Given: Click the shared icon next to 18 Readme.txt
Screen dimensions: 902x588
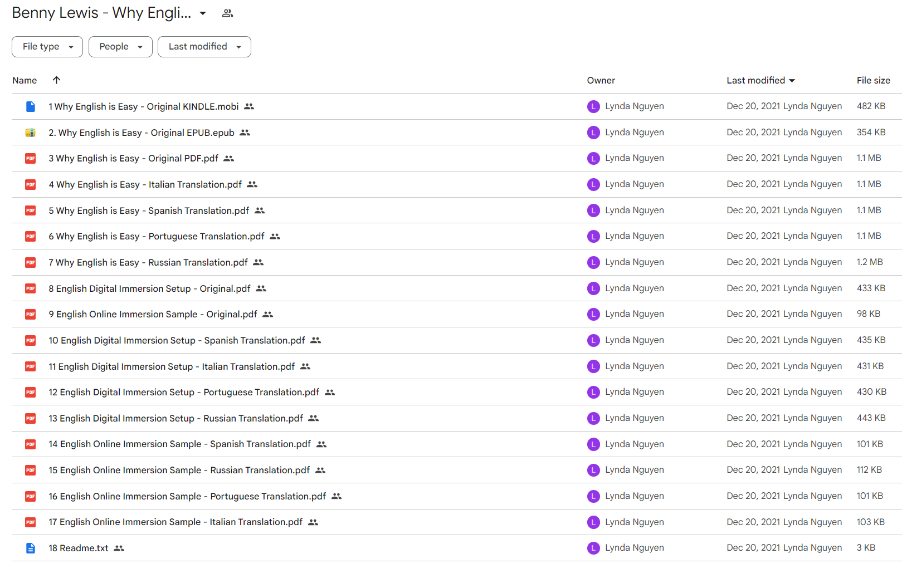Looking at the screenshot, I should pos(119,548).
